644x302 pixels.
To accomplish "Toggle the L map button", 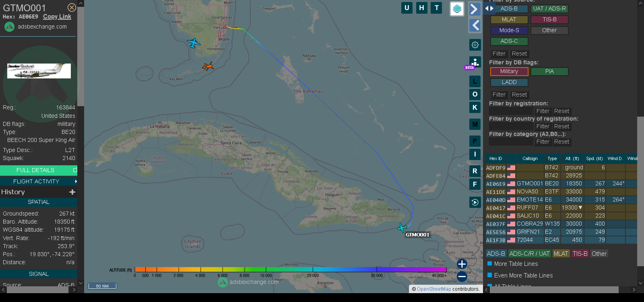I will (475, 81).
